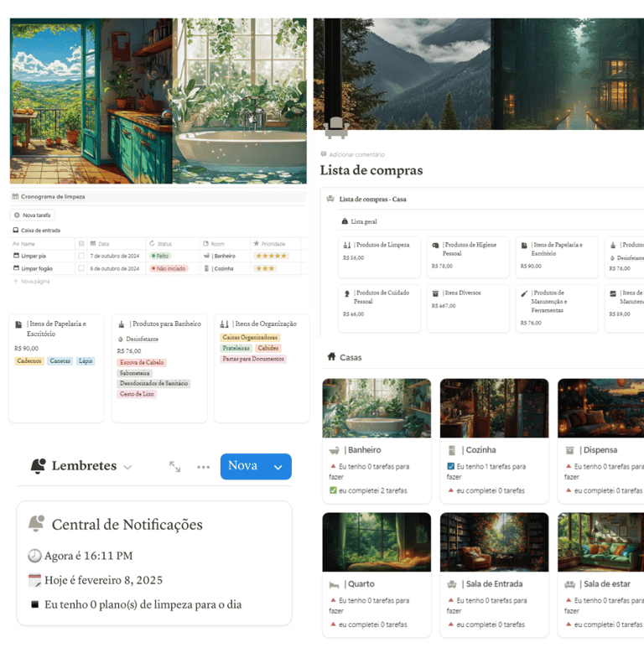Open the Quarto room card thumbnail
The height and width of the screenshot is (653, 644).
pyautogui.click(x=377, y=542)
